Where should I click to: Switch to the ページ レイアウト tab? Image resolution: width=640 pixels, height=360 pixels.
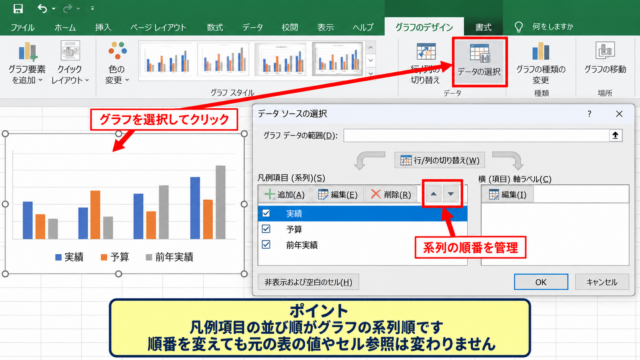[x=158, y=27]
